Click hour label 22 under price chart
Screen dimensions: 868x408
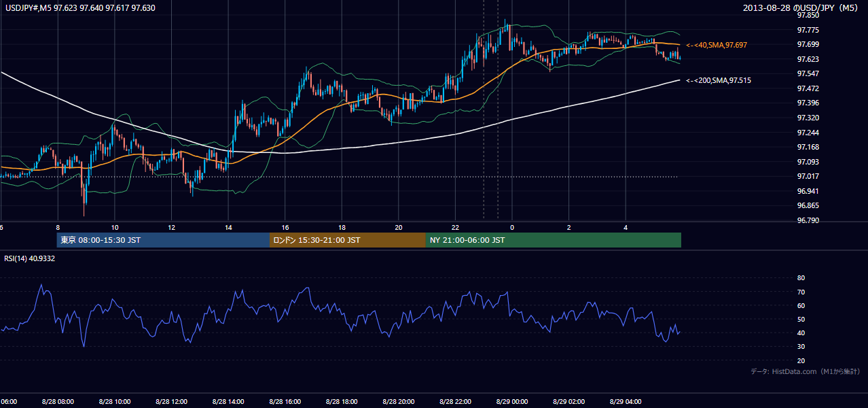tap(455, 227)
